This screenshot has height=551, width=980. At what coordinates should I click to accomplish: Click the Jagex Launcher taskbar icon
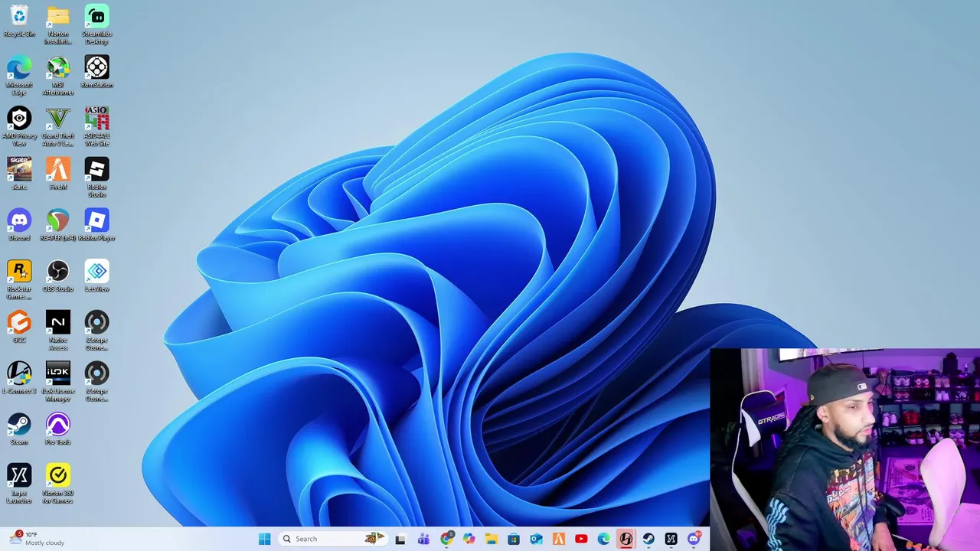pos(671,539)
